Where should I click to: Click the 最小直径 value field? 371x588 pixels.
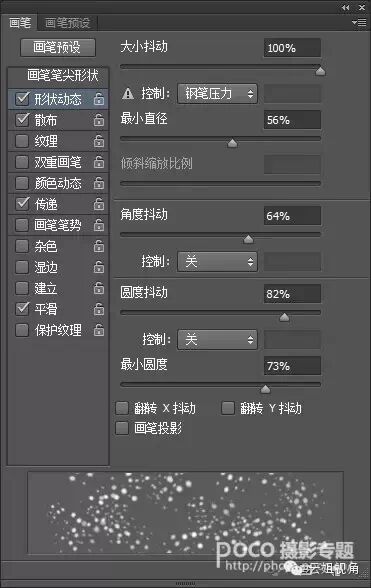pos(292,120)
